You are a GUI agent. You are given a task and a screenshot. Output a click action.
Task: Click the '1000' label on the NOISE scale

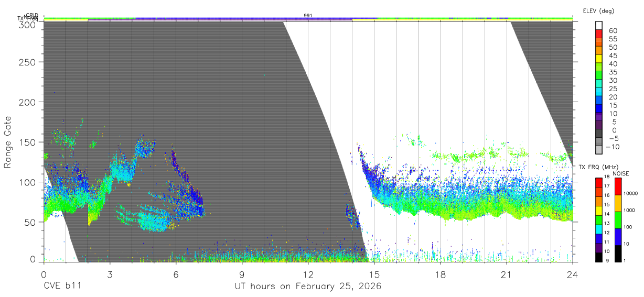(630, 211)
